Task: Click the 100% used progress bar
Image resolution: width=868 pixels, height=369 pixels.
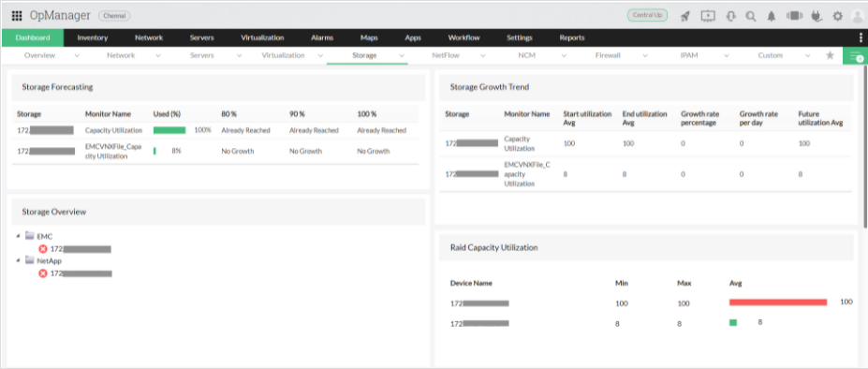Action: [169, 130]
